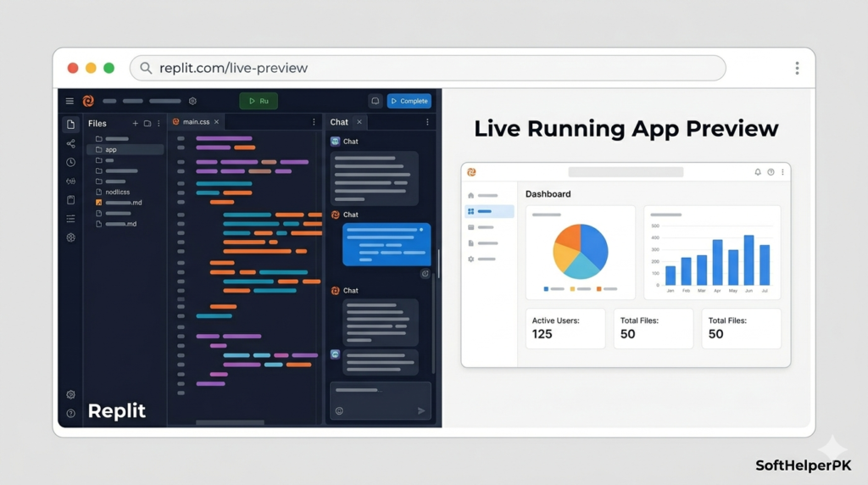This screenshot has width=868, height=485.
Task: Click the blue slice of the pie chart
Action: point(596,245)
